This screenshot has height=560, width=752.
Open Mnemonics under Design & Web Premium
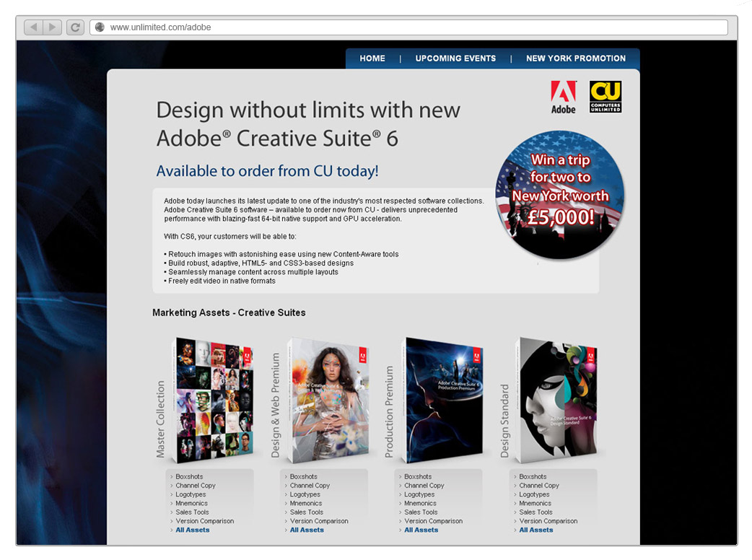(x=305, y=504)
